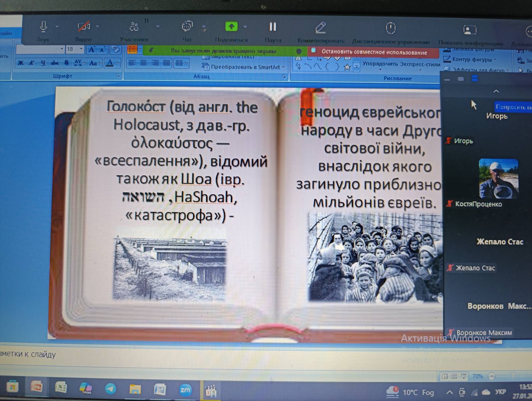This screenshot has width=532, height=401.
Task: Click zoom out minus on zoom slider
Action: tap(491, 376)
